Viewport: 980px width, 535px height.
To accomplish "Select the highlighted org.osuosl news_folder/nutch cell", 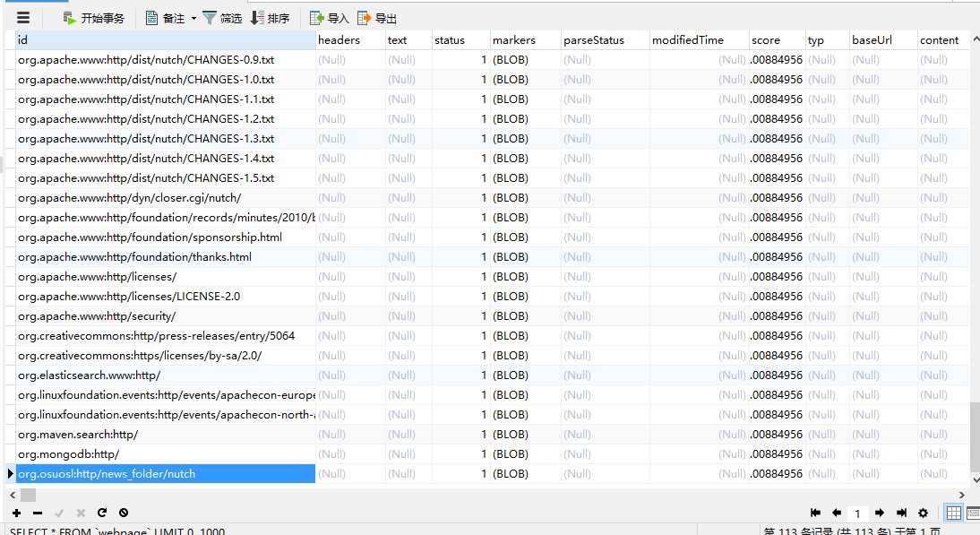I will click(x=166, y=474).
